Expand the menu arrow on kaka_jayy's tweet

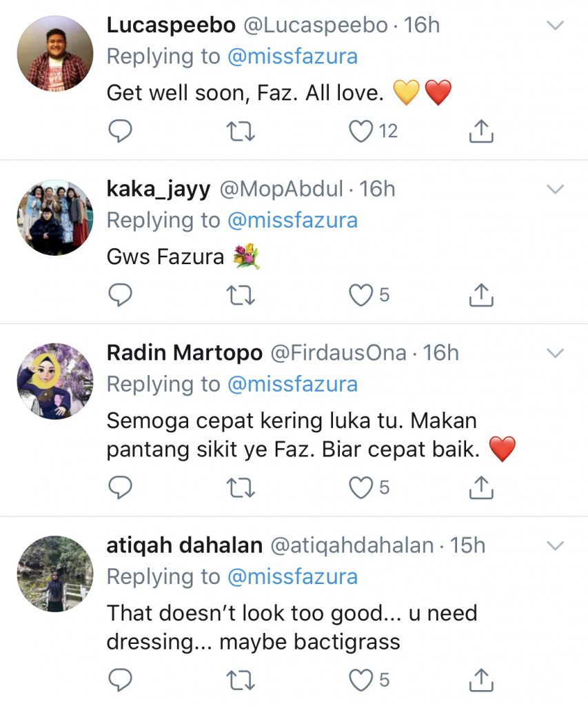(555, 189)
